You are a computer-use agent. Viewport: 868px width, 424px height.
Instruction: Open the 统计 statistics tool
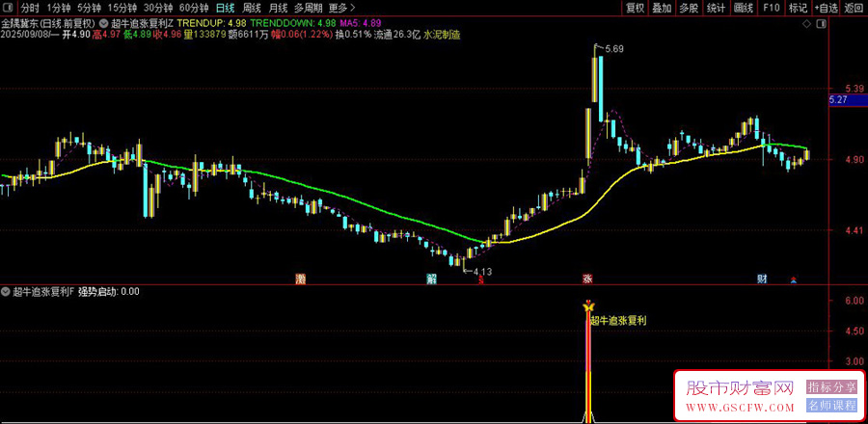[x=716, y=9]
